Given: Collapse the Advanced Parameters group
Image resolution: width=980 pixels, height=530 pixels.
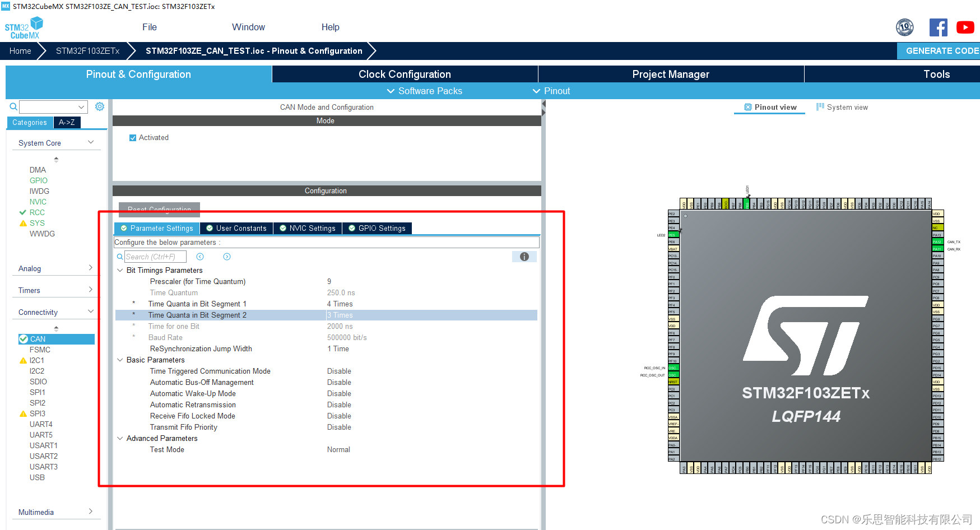Looking at the screenshot, I should (x=120, y=438).
